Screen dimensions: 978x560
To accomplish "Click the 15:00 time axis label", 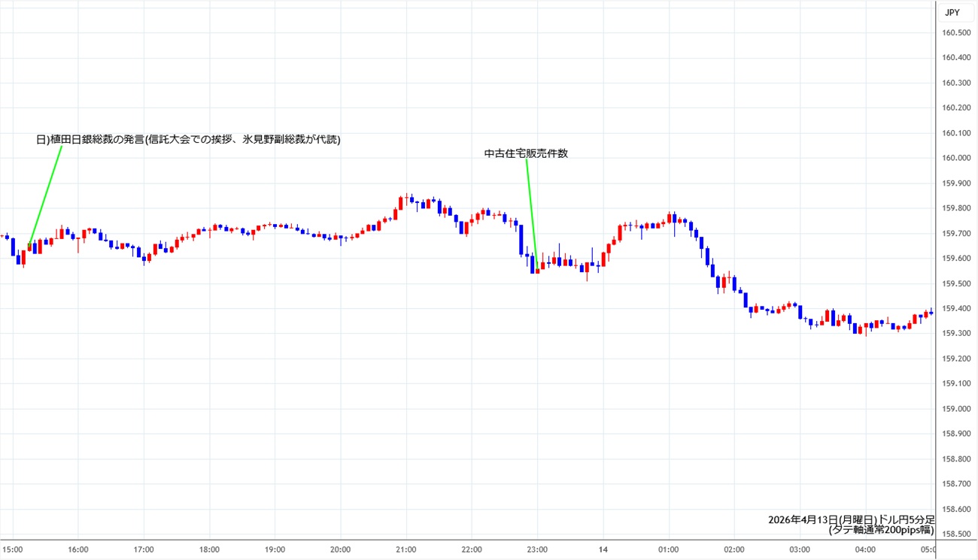I will [13, 549].
